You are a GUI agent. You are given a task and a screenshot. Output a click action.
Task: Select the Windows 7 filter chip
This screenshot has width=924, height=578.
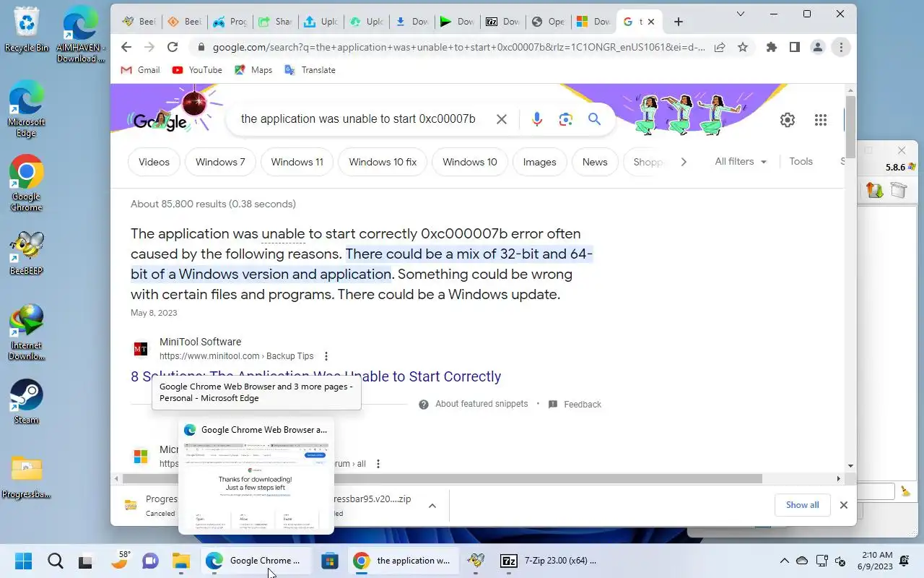pyautogui.click(x=220, y=162)
